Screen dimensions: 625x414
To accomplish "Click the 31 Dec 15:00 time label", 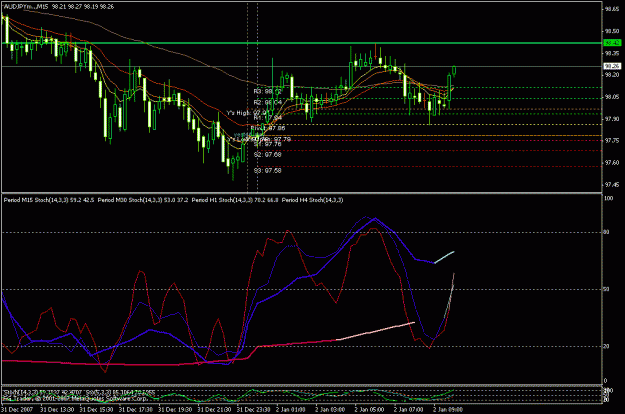I will pyautogui.click(x=96, y=409).
